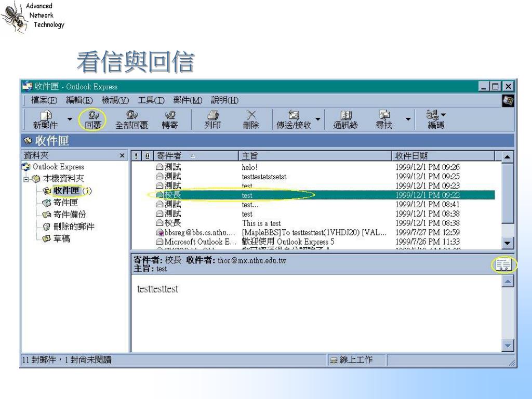Select the 寄件備份 sent items folder

70,215
